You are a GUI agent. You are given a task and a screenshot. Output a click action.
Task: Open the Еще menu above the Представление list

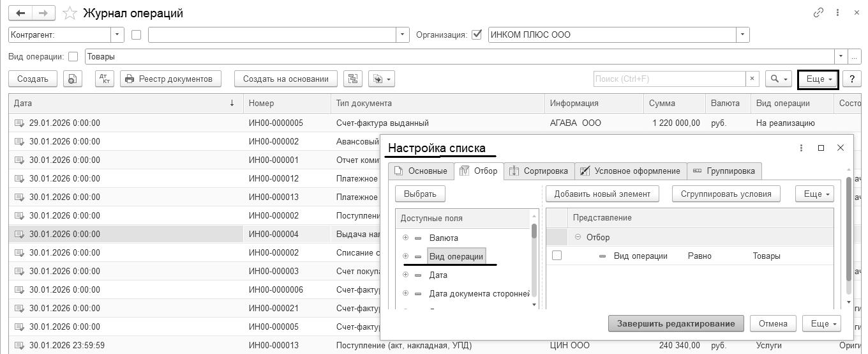click(814, 194)
